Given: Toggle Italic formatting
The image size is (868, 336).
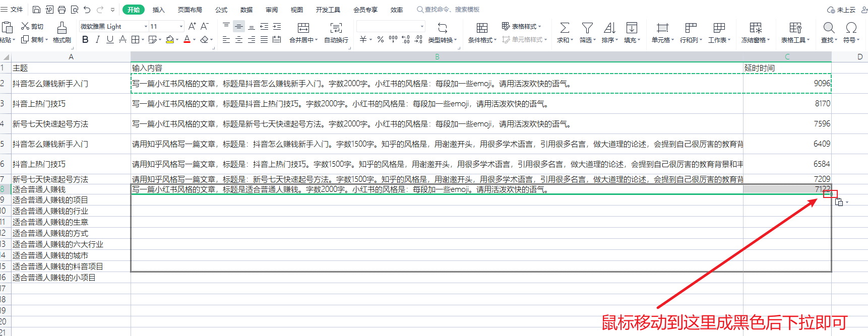Looking at the screenshot, I should click(97, 39).
